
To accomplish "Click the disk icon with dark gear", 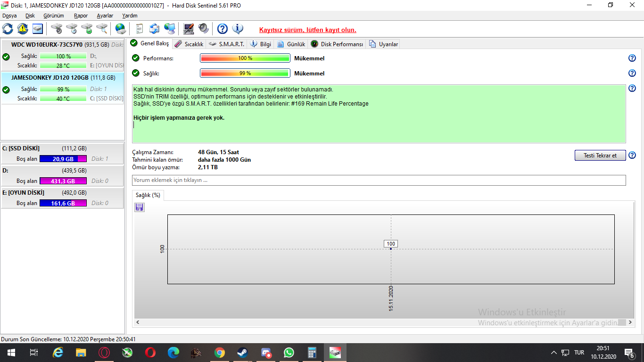I will tap(57, 29).
